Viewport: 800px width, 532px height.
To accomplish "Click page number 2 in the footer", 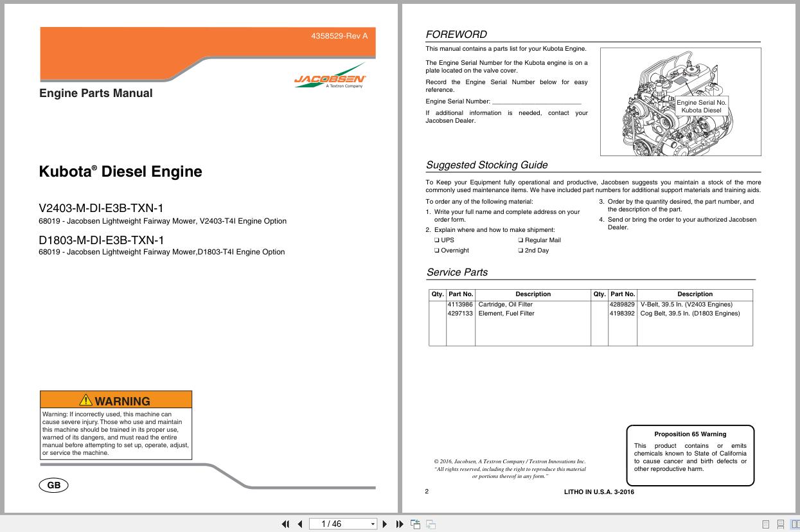I will point(427,492).
